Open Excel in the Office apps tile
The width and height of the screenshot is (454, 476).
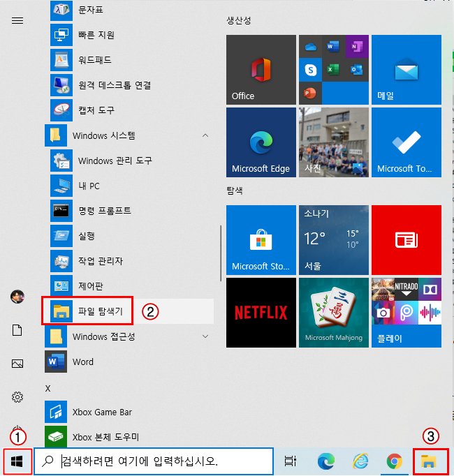(x=333, y=70)
